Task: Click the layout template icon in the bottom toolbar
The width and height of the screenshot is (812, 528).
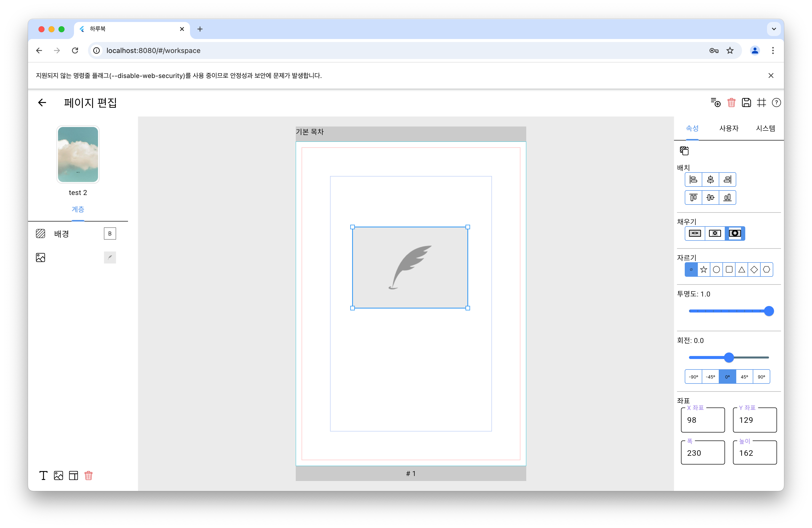Action: pos(73,475)
